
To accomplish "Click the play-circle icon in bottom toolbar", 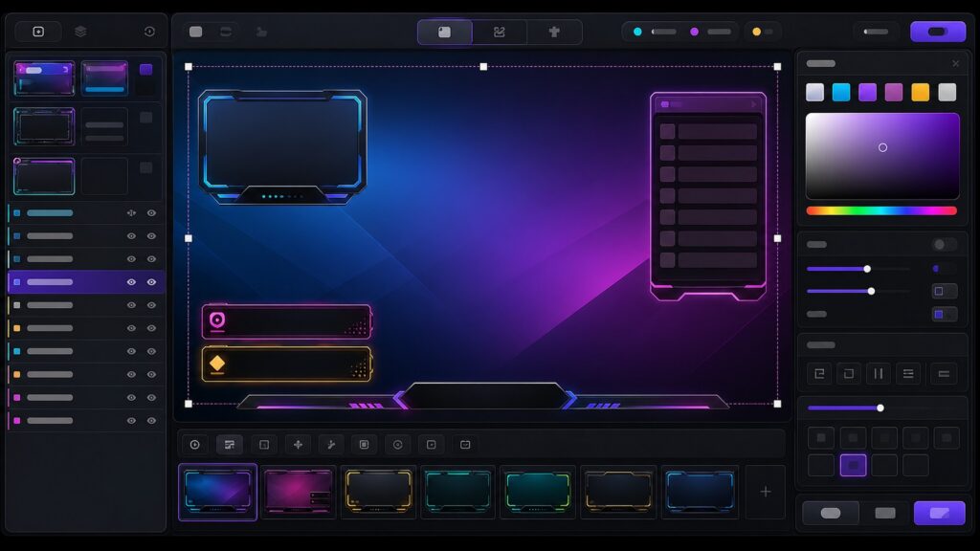I will pyautogui.click(x=195, y=444).
